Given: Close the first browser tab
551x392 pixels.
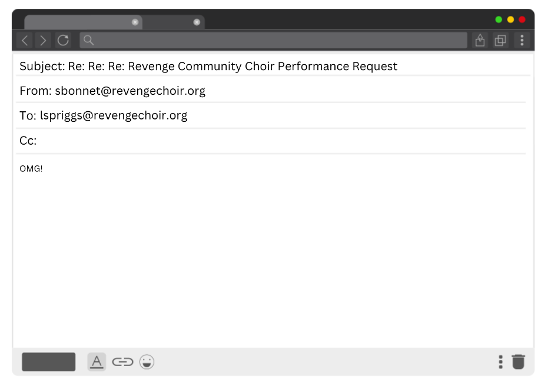Looking at the screenshot, I should [x=135, y=22].
